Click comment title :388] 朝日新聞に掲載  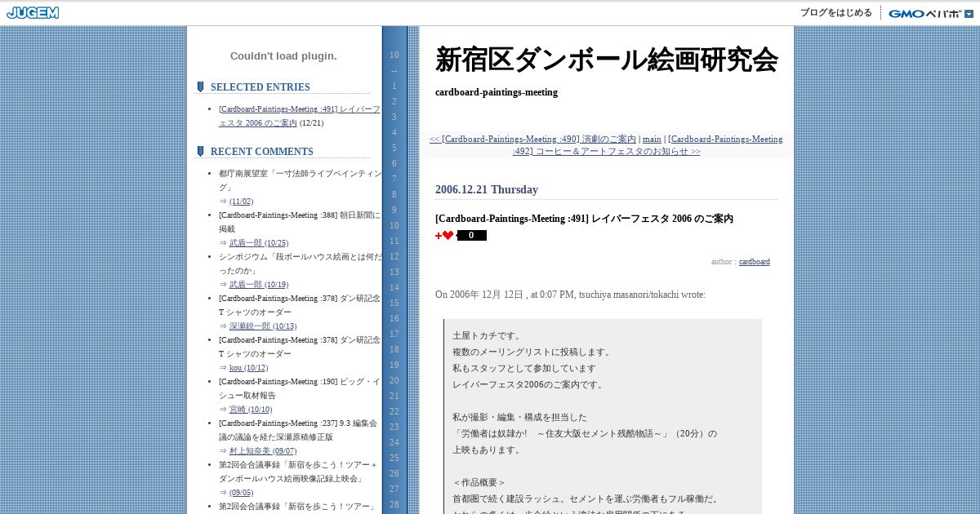pos(300,222)
